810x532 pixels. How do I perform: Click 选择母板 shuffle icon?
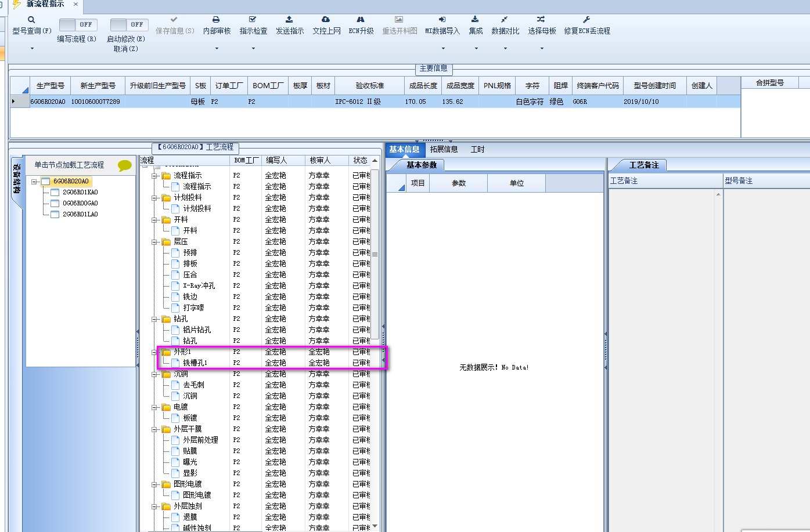541,20
